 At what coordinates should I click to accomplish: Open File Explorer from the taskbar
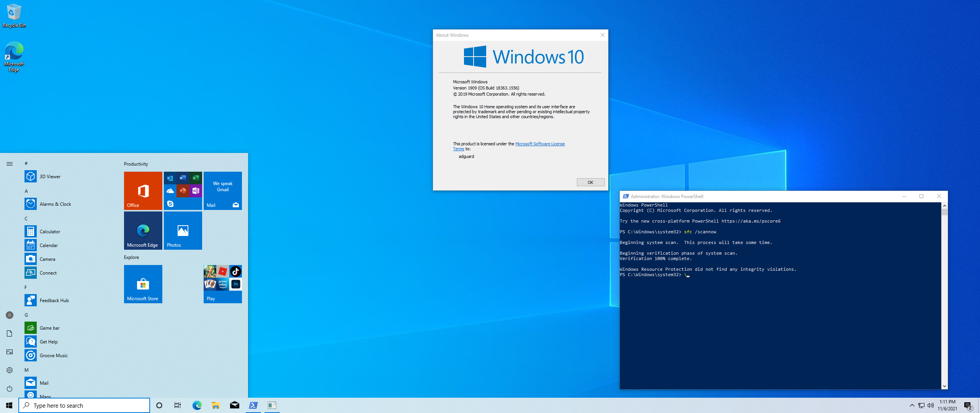tap(216, 405)
